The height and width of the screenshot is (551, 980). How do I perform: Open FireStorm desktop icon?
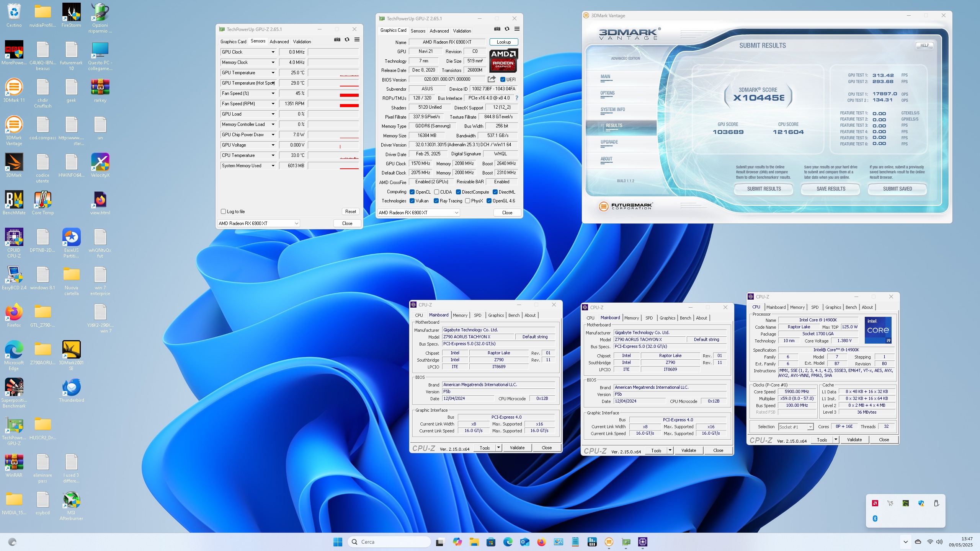click(71, 15)
